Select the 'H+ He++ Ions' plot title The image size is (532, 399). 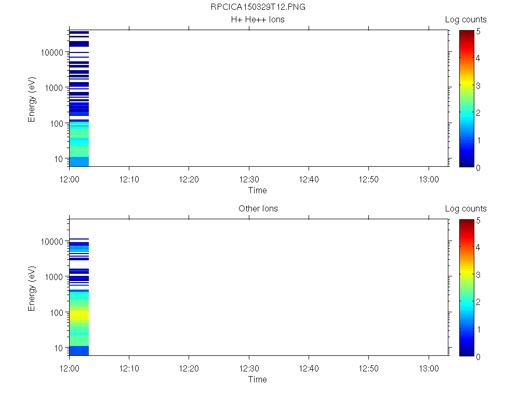pyautogui.click(x=258, y=19)
